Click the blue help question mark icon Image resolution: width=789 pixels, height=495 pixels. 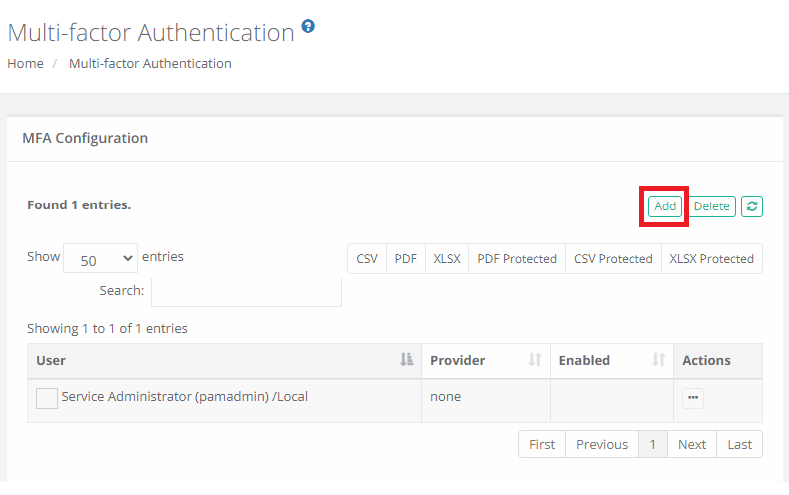point(308,26)
